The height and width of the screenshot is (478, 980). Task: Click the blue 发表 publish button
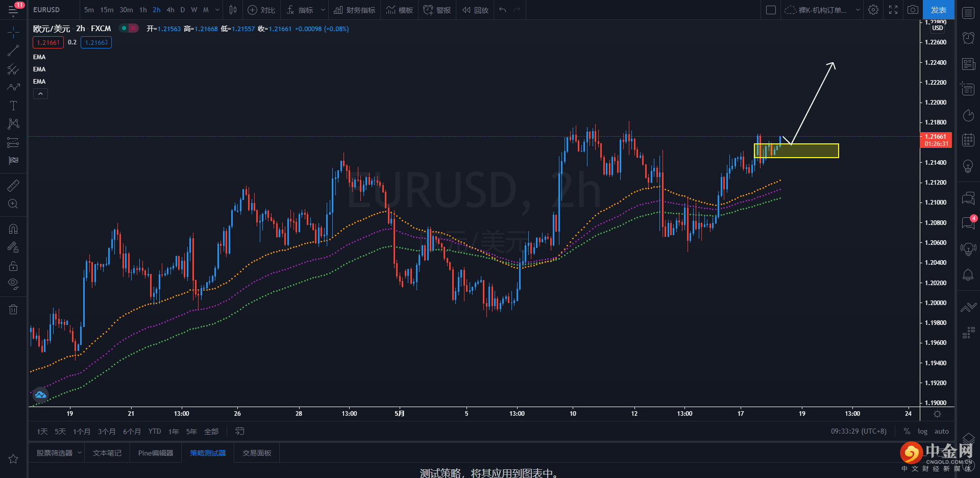[938, 10]
